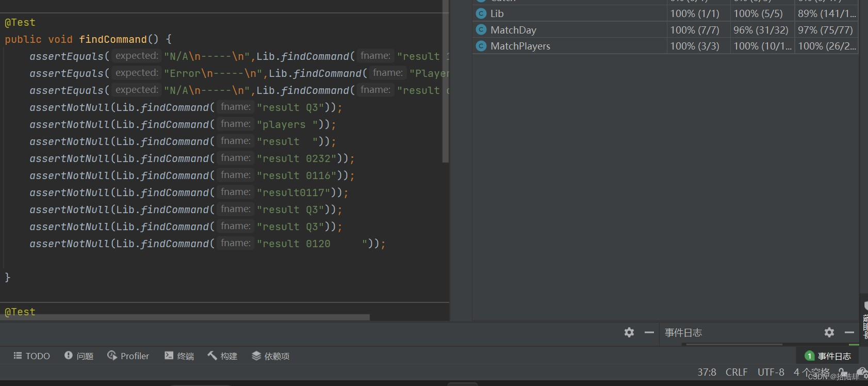Click the "Error\n-----\n" expected string

coord(213,73)
